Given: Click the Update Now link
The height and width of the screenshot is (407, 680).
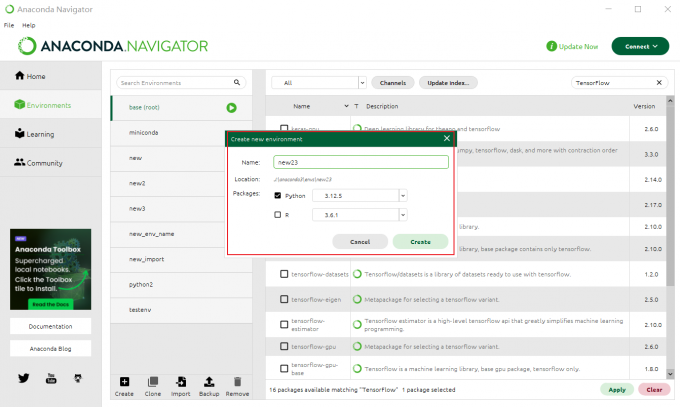Looking at the screenshot, I should coord(578,46).
